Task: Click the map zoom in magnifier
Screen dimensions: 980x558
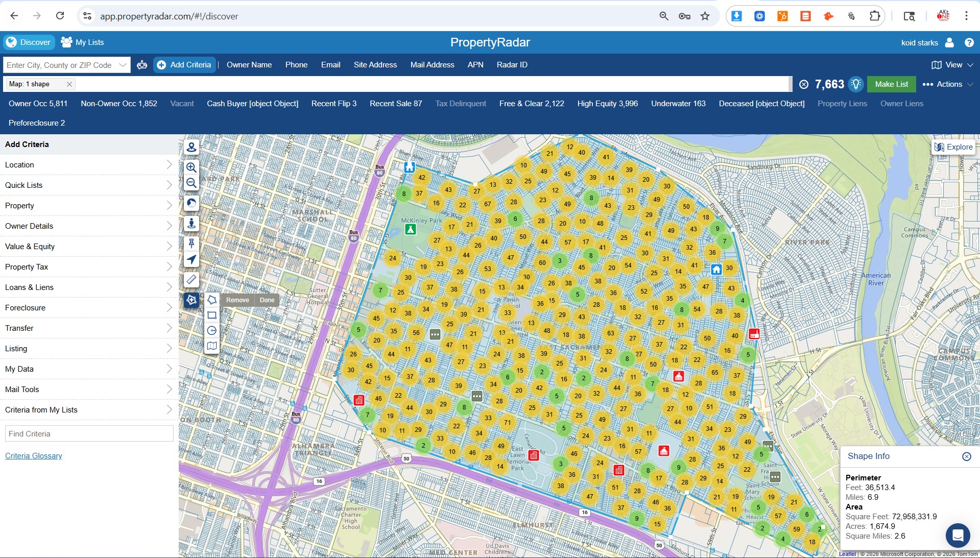Action: pyautogui.click(x=192, y=167)
